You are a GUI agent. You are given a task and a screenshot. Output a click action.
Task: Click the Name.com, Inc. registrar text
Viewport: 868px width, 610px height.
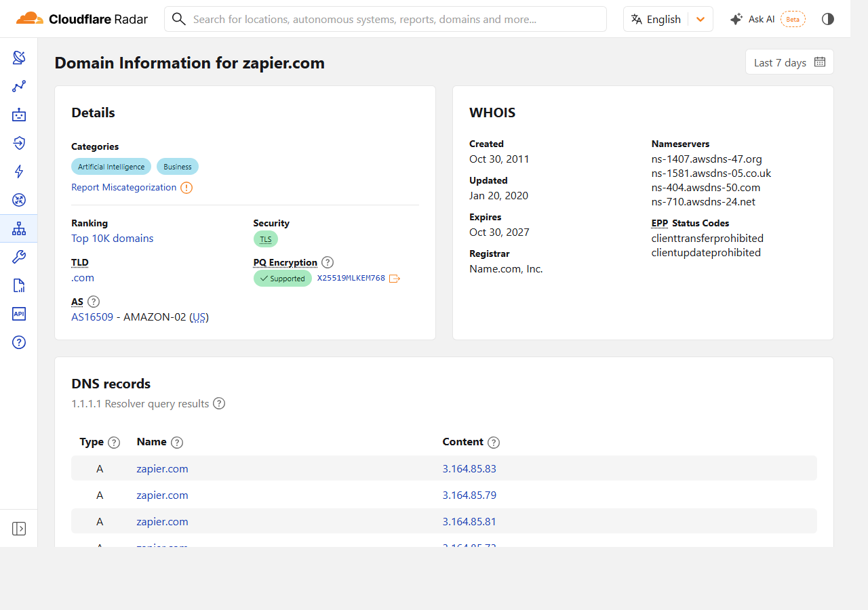(506, 269)
